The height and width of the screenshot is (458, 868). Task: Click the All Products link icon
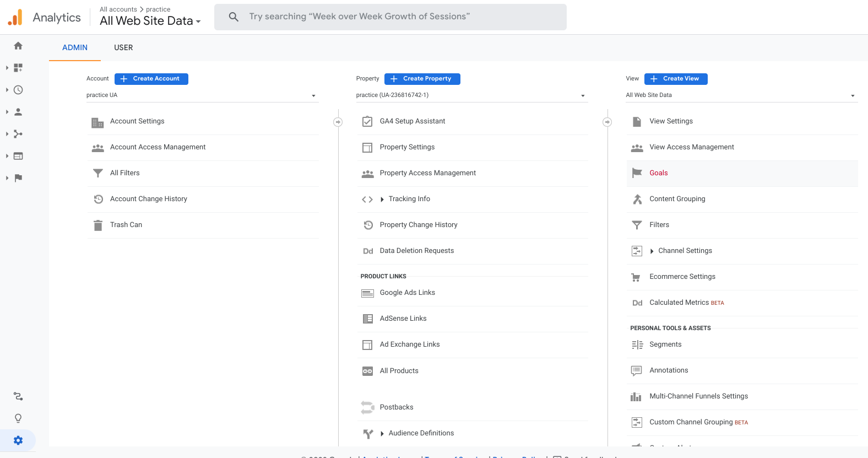pos(367,371)
